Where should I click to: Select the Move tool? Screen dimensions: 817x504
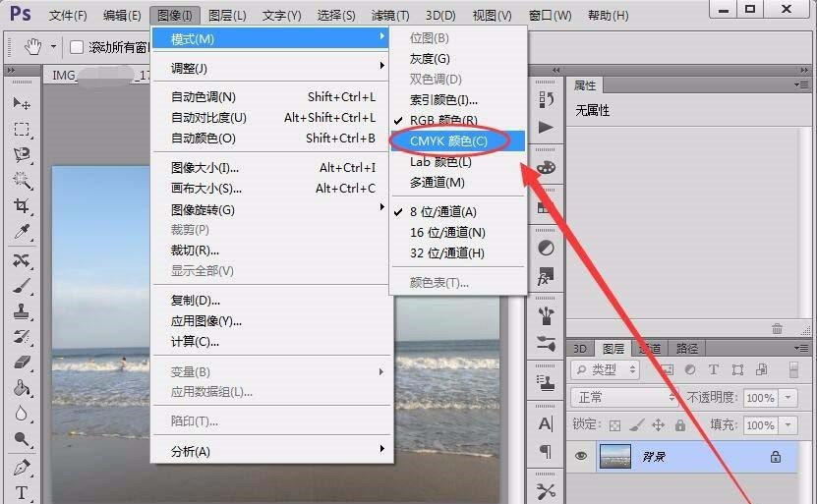tap(22, 103)
